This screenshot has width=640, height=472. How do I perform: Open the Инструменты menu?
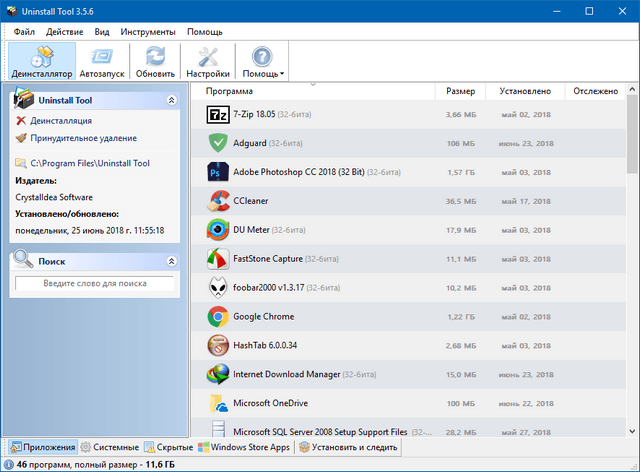click(x=148, y=31)
